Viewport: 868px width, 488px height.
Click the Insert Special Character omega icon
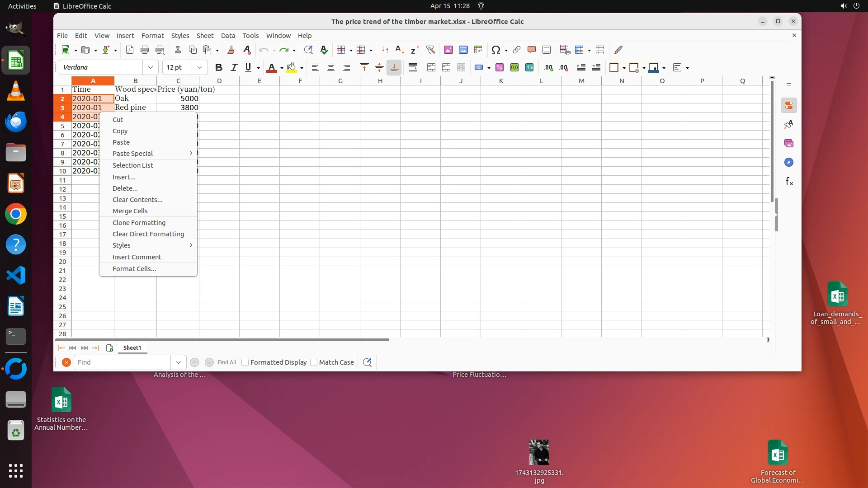pos(496,50)
